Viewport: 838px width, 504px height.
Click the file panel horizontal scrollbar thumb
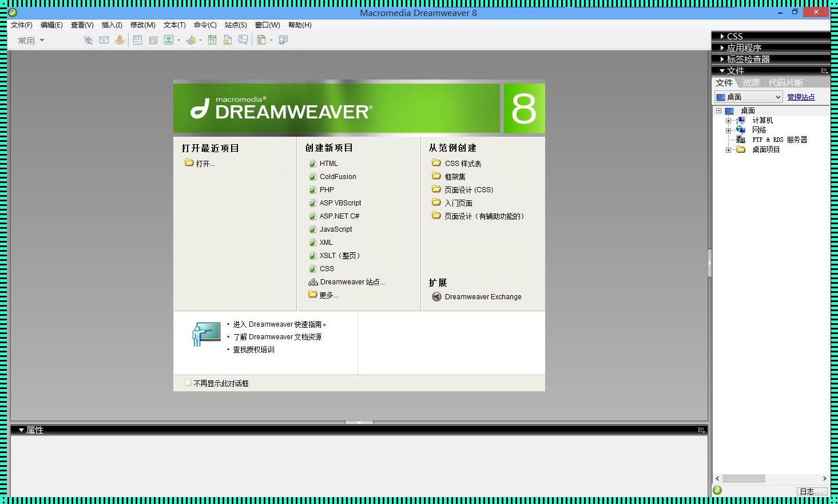click(x=744, y=478)
